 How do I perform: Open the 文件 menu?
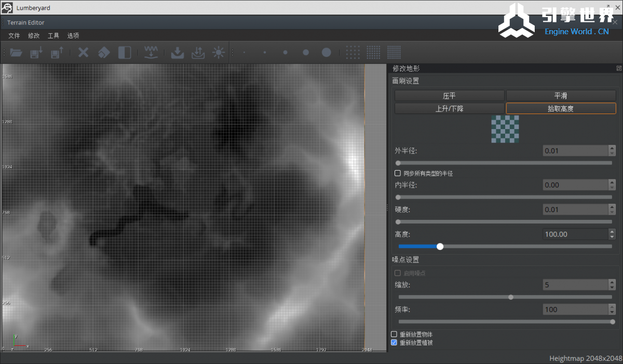tap(14, 36)
